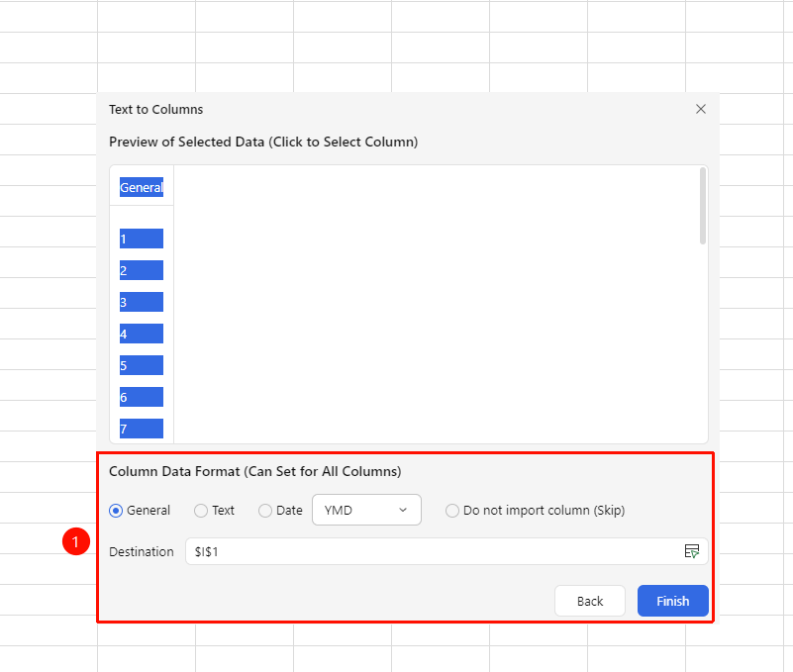Screen dimensions: 793x672
Task: Click the range selector icon in Destination
Action: [691, 551]
